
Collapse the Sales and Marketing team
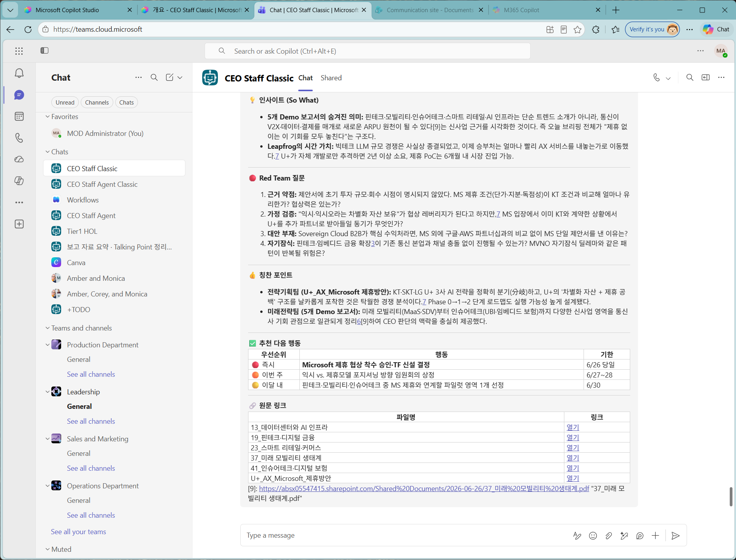pos(47,439)
